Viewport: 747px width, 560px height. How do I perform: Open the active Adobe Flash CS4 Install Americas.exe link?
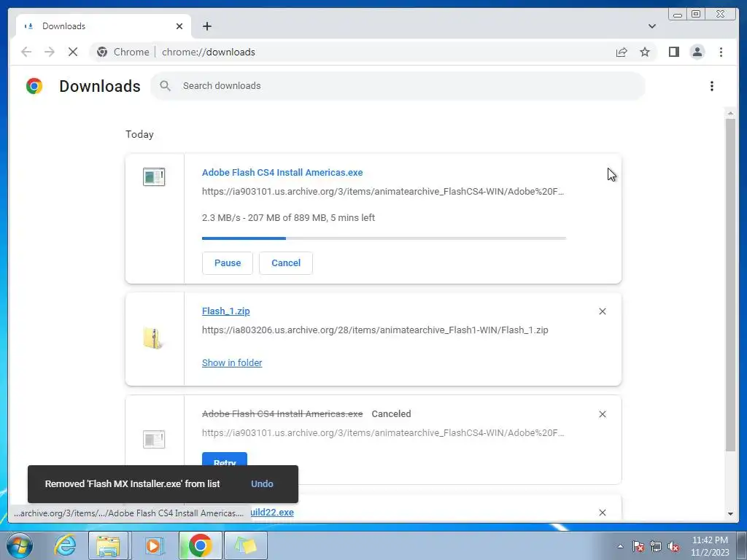coord(282,172)
